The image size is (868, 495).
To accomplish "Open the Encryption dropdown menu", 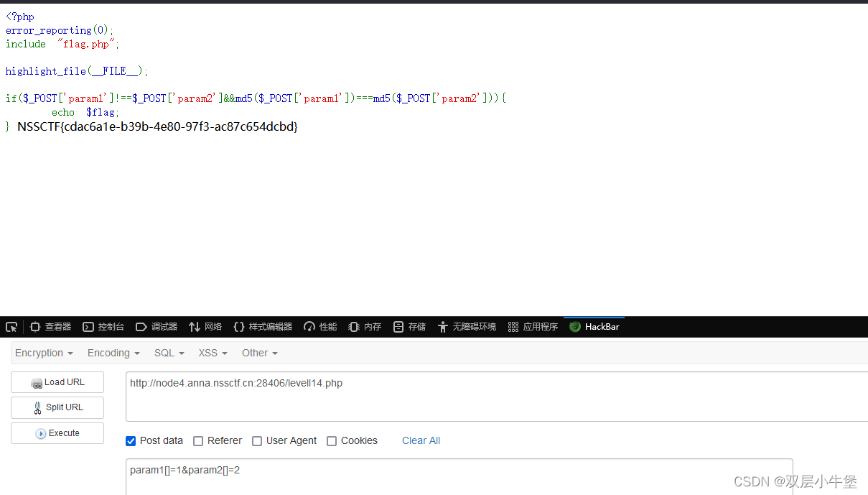I will [43, 353].
